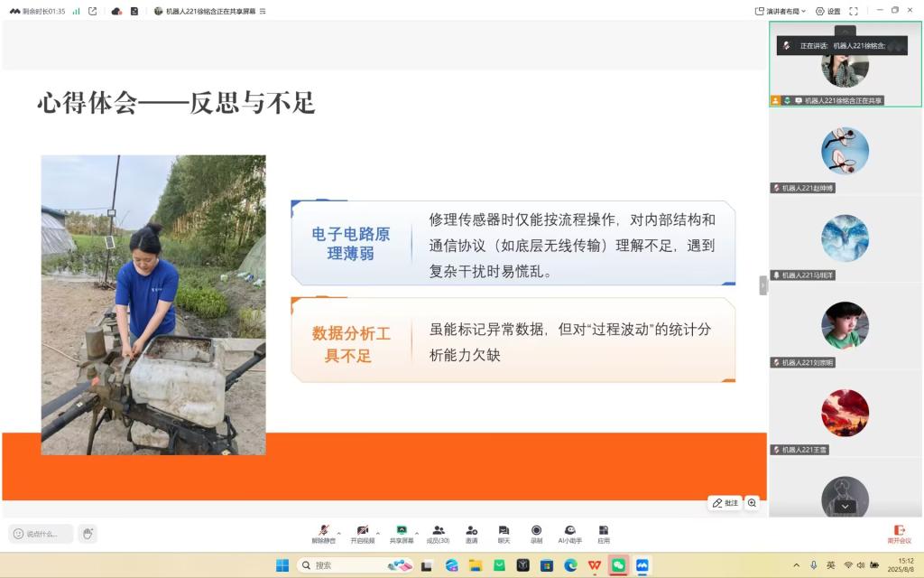Viewport: 924px width, 578px height.
Task: Expand audio options arrow beside 解除静音
Action: coord(338,533)
